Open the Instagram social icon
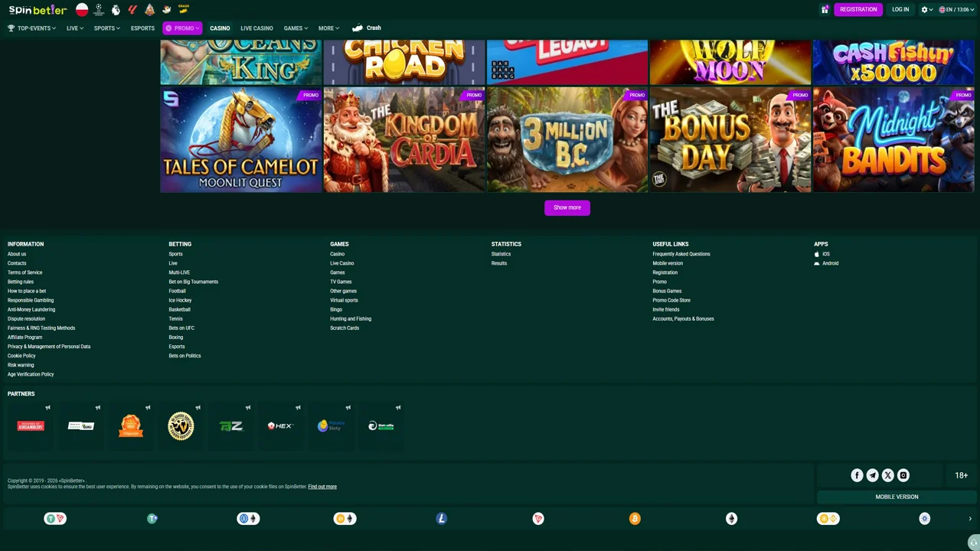 click(x=903, y=475)
